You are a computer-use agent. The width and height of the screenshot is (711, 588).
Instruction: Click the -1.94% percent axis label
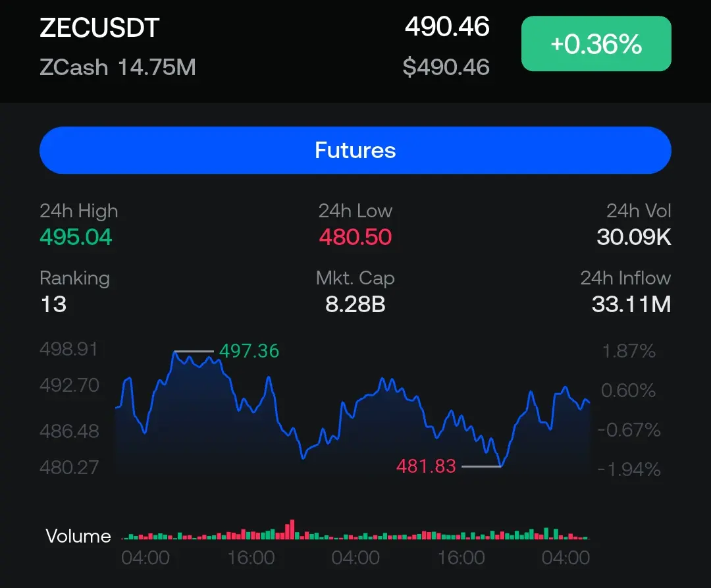(629, 469)
